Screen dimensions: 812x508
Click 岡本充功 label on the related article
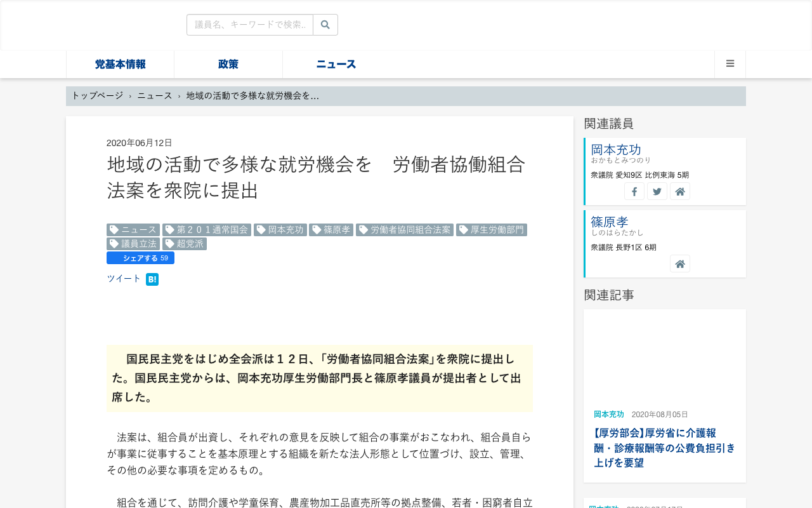click(609, 415)
